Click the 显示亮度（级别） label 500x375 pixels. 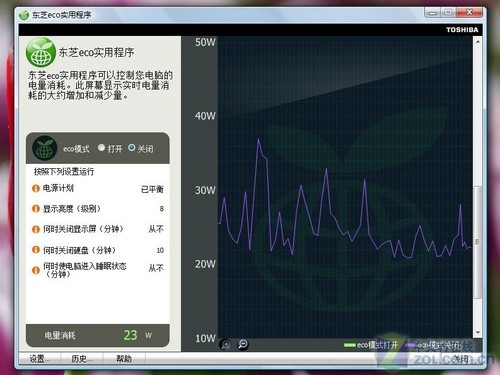point(72,209)
